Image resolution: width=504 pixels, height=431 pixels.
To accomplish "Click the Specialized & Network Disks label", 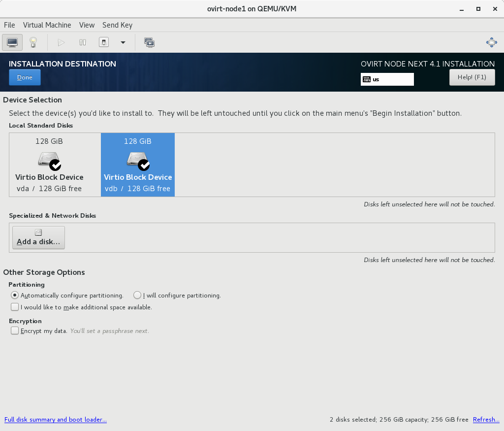I will click(52, 216).
